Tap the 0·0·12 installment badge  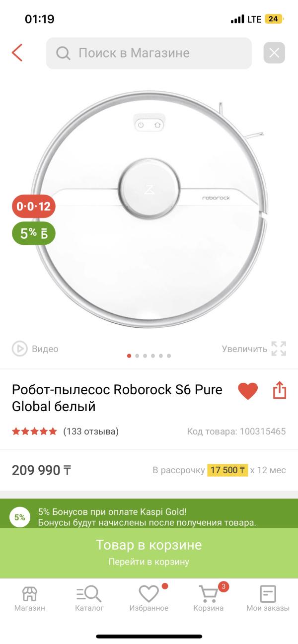[34, 206]
